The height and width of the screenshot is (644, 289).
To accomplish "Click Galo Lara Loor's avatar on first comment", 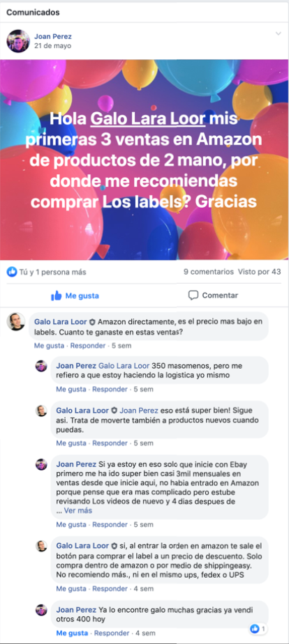I will click(x=16, y=321).
